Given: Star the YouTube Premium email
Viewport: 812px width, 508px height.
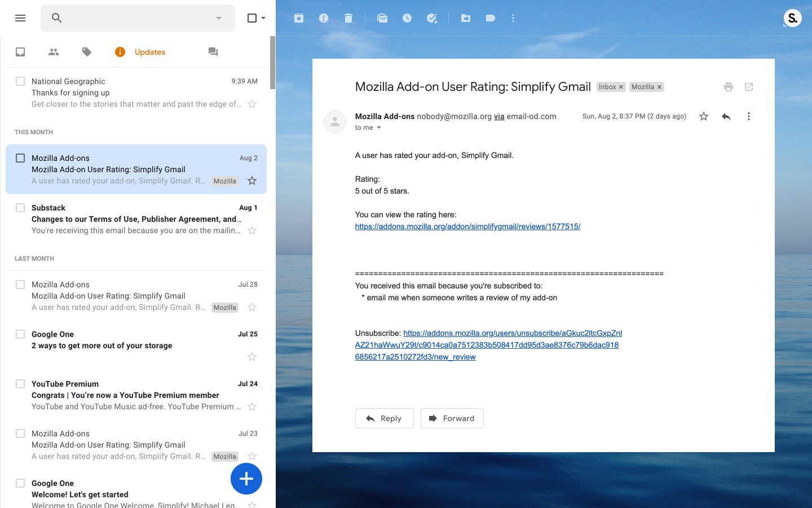Looking at the screenshot, I should 252,406.
